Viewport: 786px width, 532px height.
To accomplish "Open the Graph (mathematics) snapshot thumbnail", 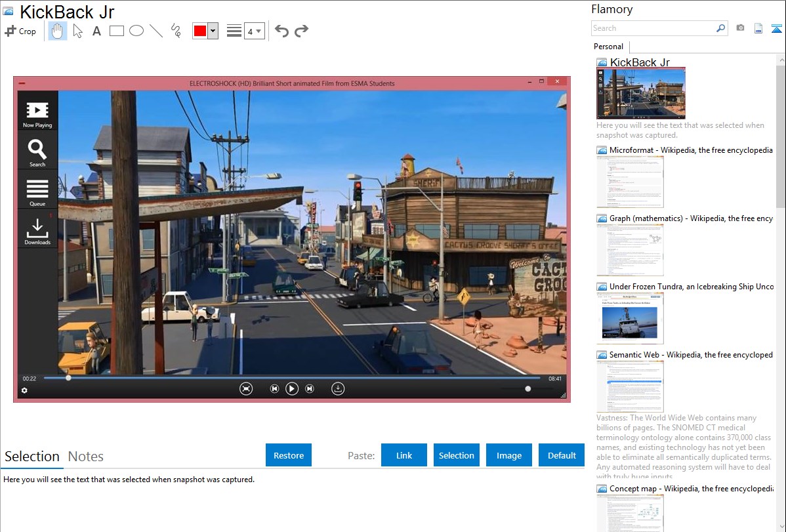I will point(630,250).
